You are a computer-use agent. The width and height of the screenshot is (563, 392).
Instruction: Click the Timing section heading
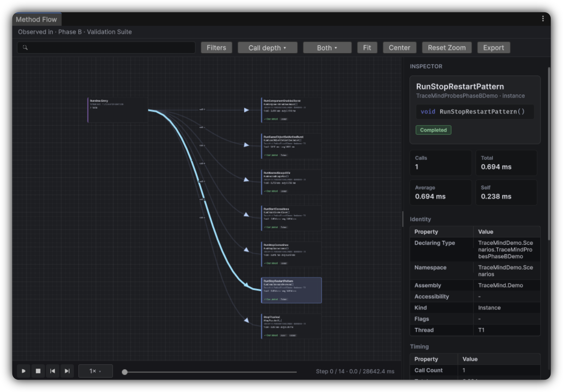coord(419,347)
